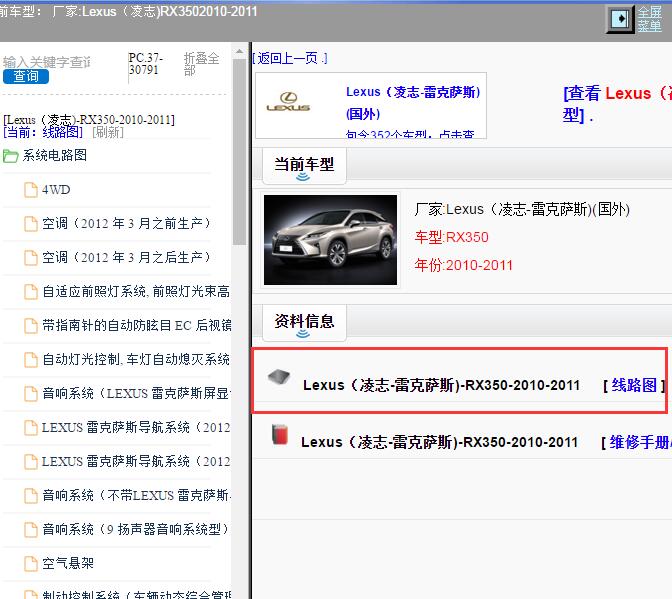Click document icon for 带指南针的自动防眩目 EC 后视镜

[30, 326]
